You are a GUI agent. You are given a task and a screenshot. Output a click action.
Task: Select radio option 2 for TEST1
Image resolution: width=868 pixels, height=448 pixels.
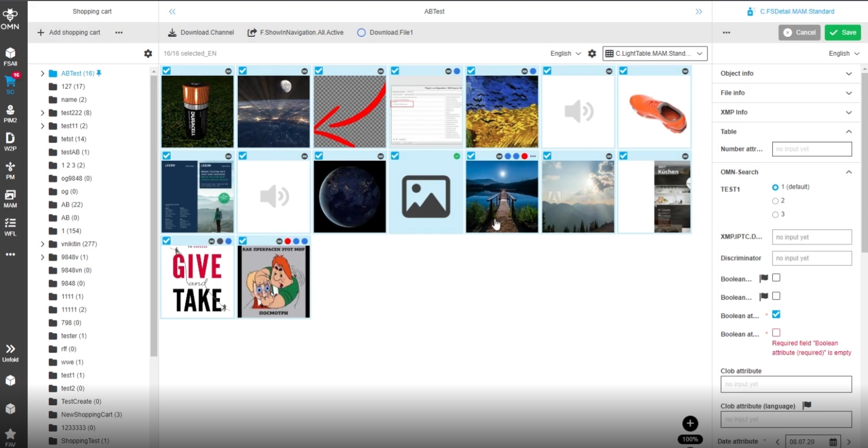[x=775, y=201]
